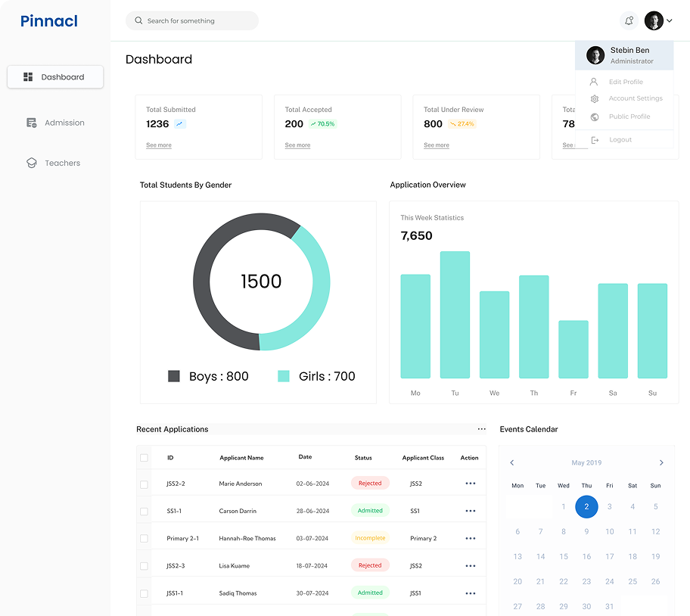
Task: Click the Account Settings gear icon
Action: click(x=594, y=99)
